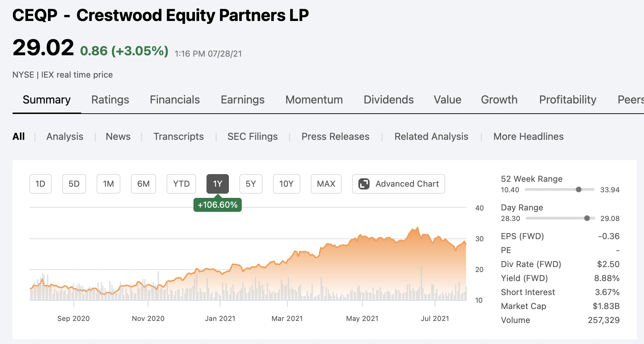Screen dimensions: 644x344
Task: Select the 5Y chart range
Action: (251, 184)
